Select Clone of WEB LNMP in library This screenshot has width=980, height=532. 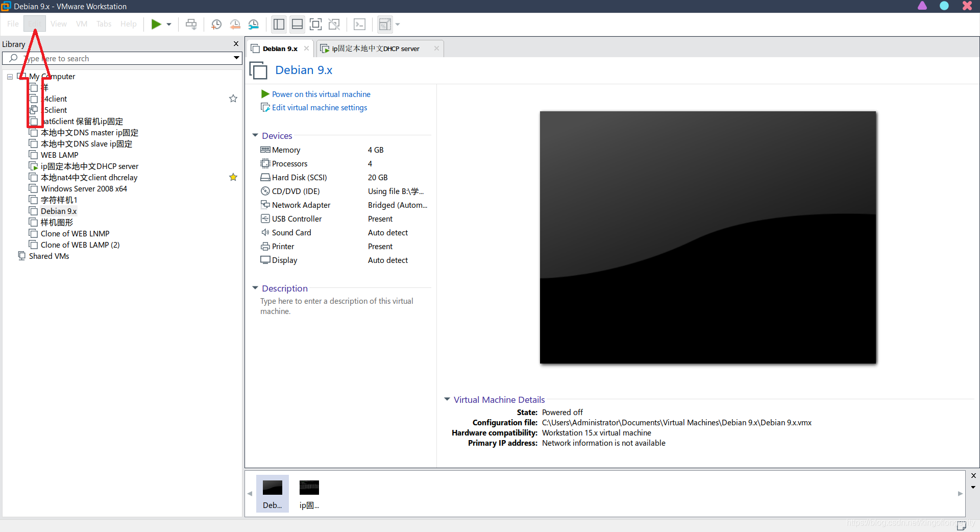(75, 233)
